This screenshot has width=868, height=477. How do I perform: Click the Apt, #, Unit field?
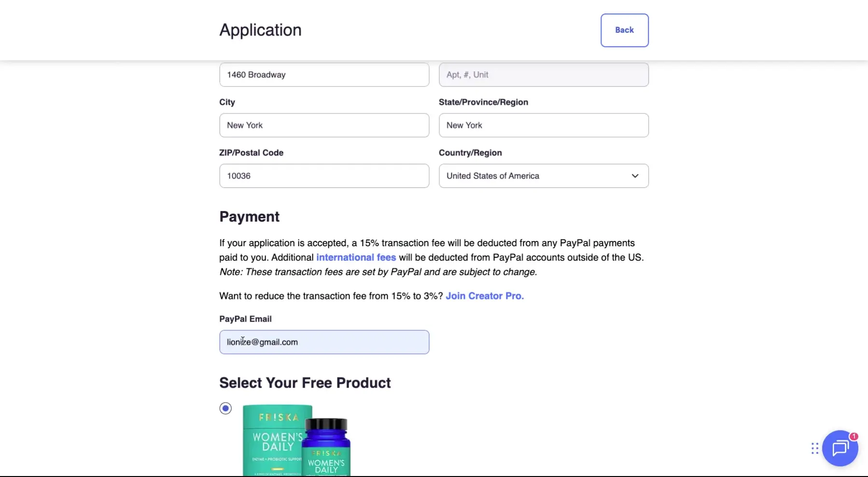tap(544, 75)
